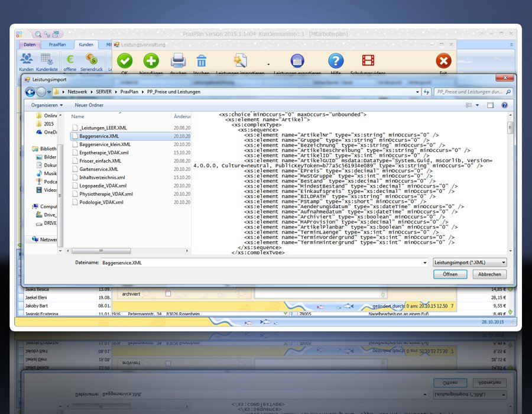This screenshot has height=414, width=532.
Task: Click the printer drucken icon
Action: coord(178,60)
